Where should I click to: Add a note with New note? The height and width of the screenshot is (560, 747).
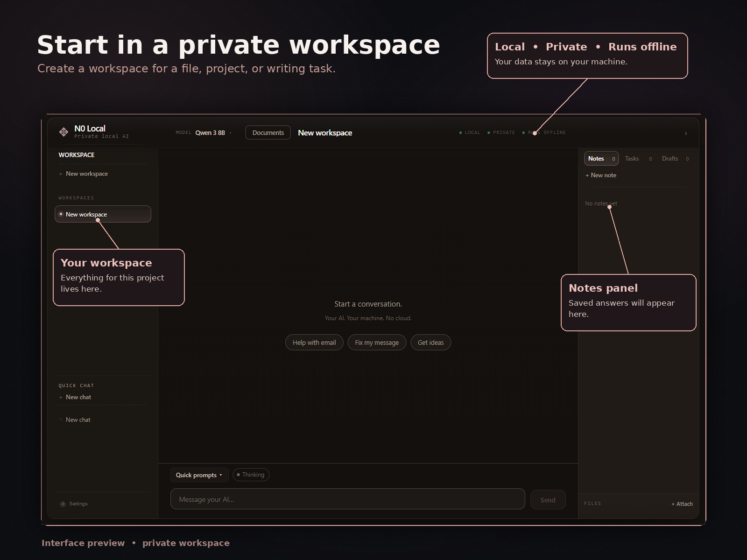pos(601,175)
